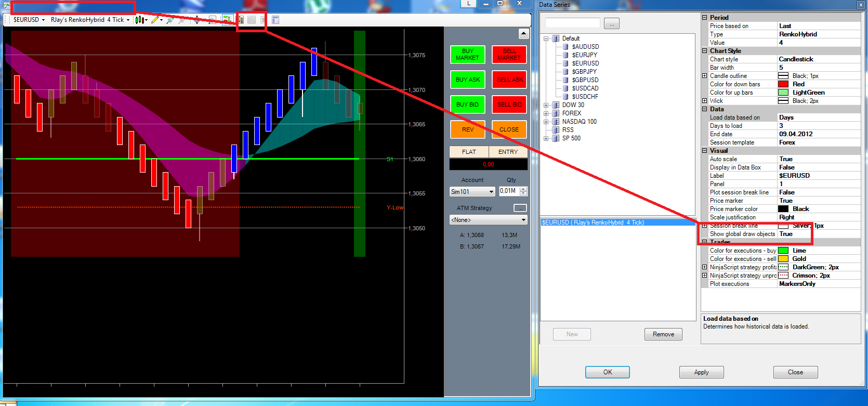Open the ATM Strategy ellipsis button

(x=520, y=208)
